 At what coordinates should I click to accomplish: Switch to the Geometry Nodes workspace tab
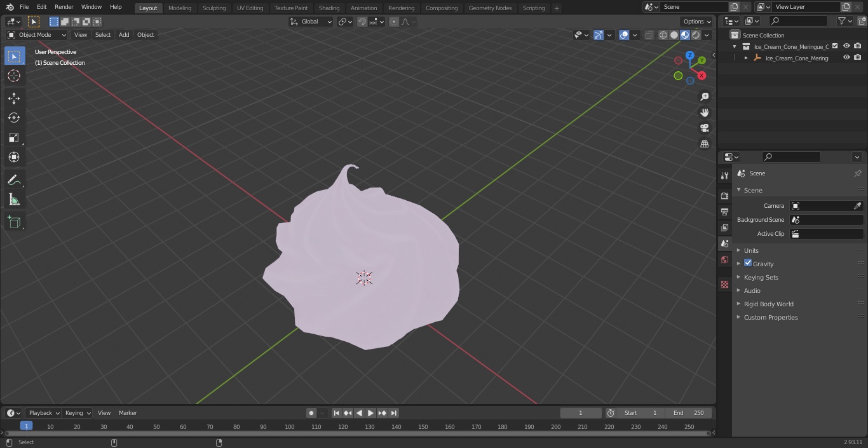point(490,8)
